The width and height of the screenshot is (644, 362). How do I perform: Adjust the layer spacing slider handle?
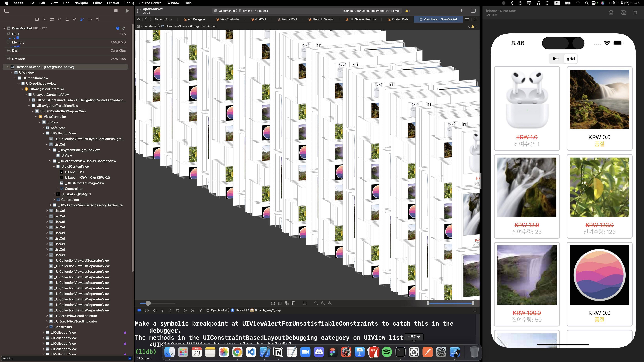148,303
